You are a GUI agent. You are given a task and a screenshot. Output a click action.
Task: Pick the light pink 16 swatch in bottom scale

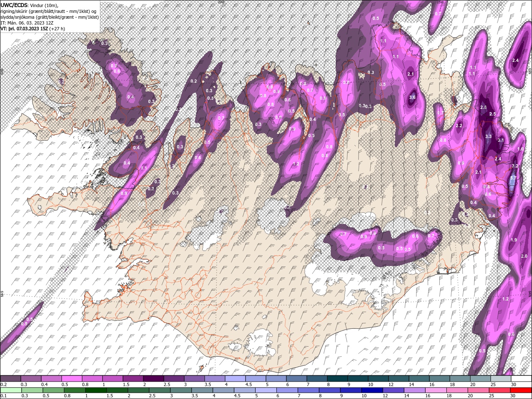pyautogui.click(x=436, y=390)
